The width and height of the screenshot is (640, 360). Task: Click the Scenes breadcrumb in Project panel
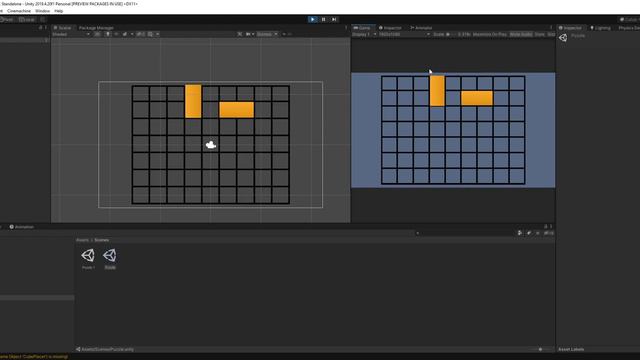[x=102, y=240]
